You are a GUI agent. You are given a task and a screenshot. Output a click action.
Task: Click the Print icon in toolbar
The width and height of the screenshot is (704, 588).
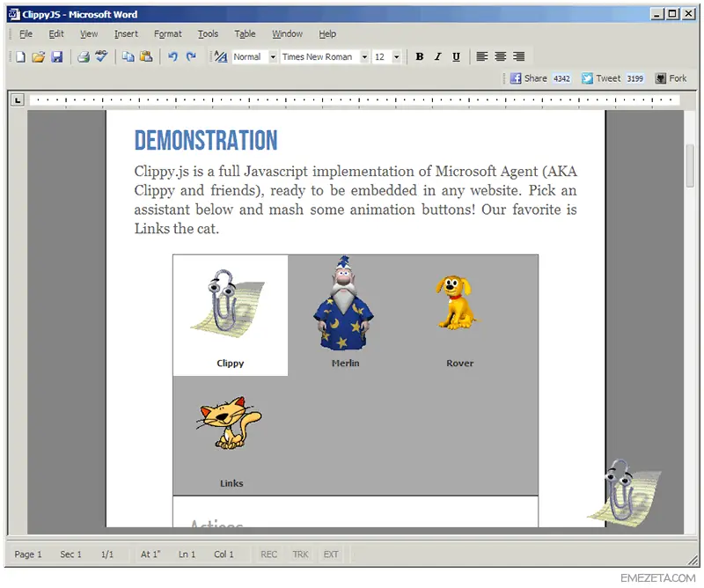pyautogui.click(x=84, y=56)
